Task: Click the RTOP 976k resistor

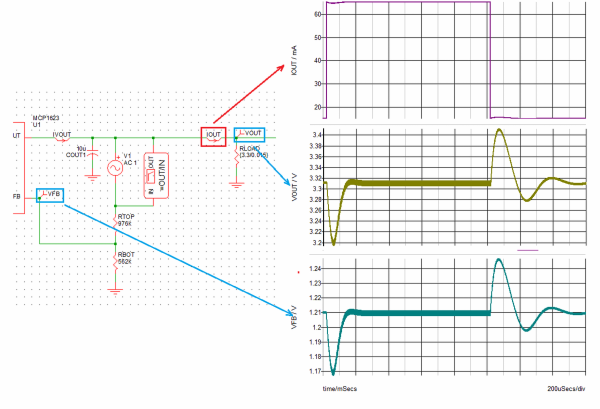Action: [x=116, y=220]
